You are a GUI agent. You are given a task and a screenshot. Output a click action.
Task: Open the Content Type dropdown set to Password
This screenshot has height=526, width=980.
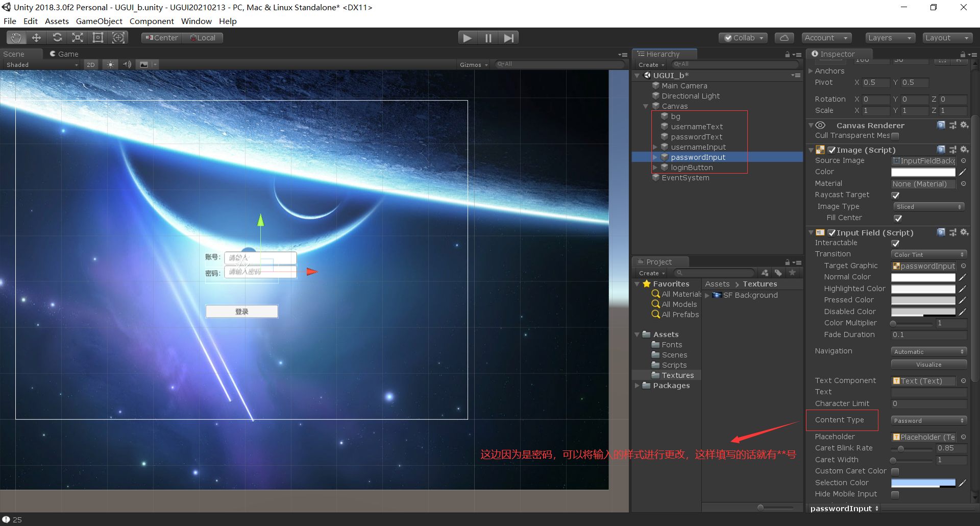(928, 420)
